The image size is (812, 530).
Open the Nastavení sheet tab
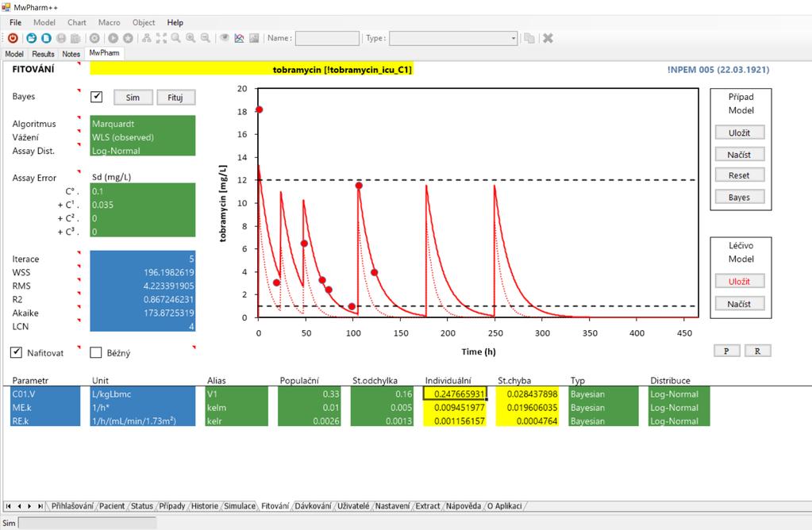(x=392, y=506)
